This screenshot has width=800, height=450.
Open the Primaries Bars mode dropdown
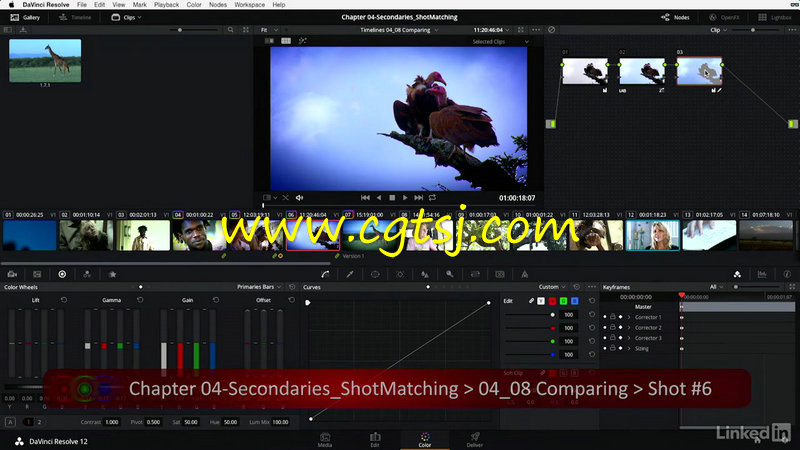[259, 287]
